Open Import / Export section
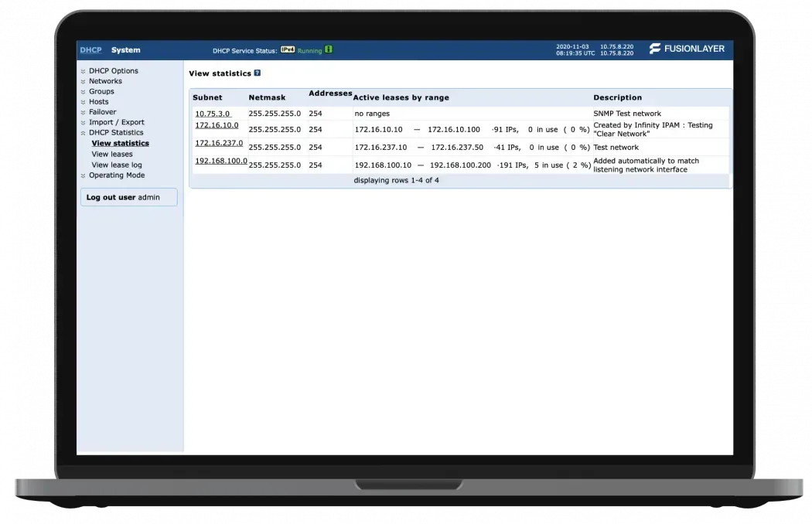Screen dimensions: 812x524 coord(116,122)
